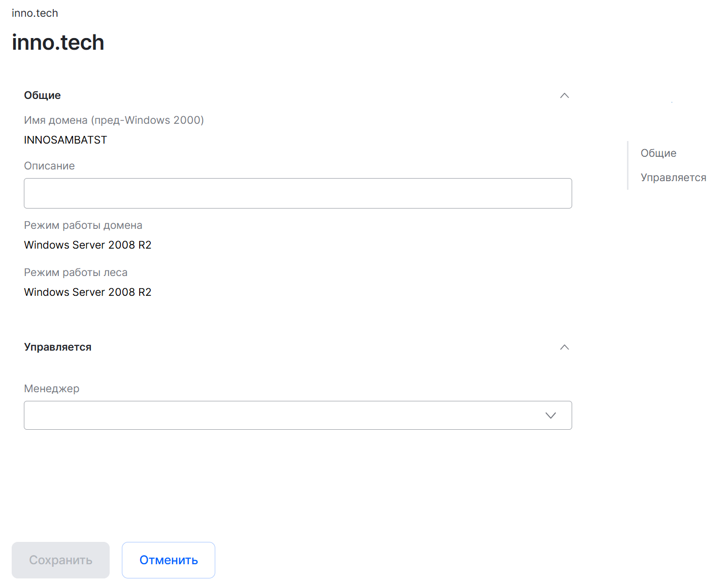The width and height of the screenshot is (728, 583).
Task: Click the bold Общие section heading
Action: click(x=42, y=95)
